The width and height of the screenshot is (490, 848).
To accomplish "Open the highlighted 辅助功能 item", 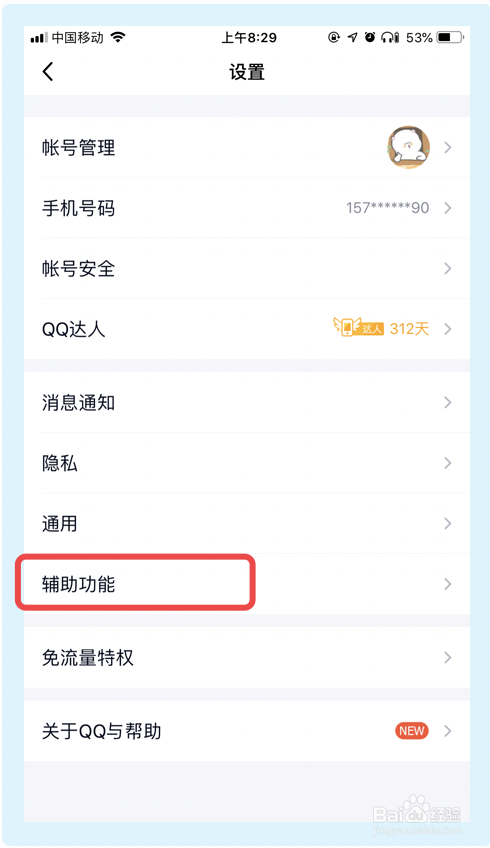I will 247,584.
